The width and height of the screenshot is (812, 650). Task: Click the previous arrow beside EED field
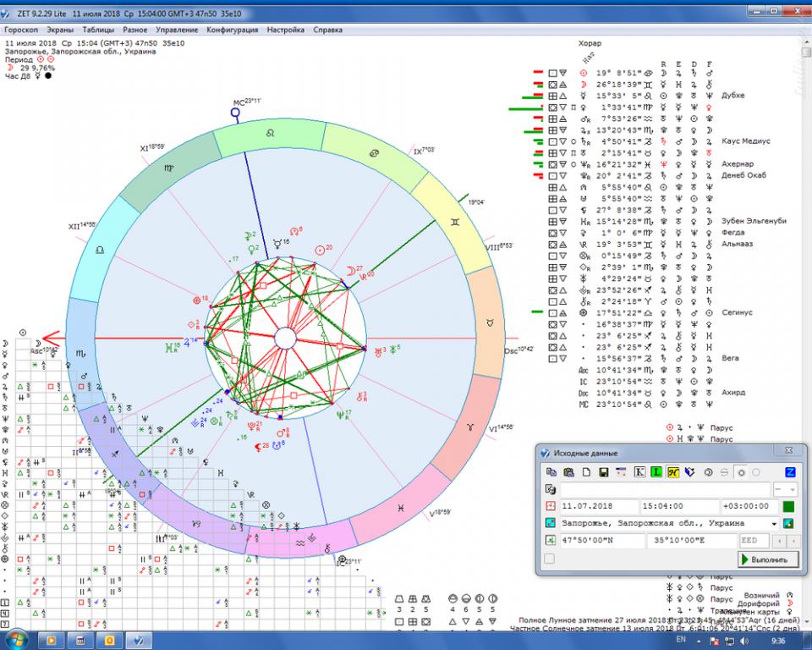[779, 541]
